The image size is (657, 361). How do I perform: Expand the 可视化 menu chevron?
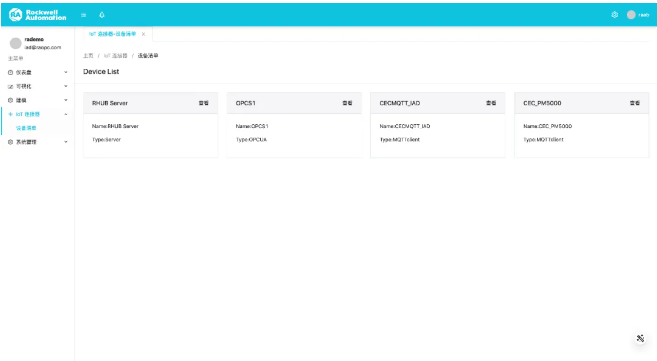tap(66, 86)
